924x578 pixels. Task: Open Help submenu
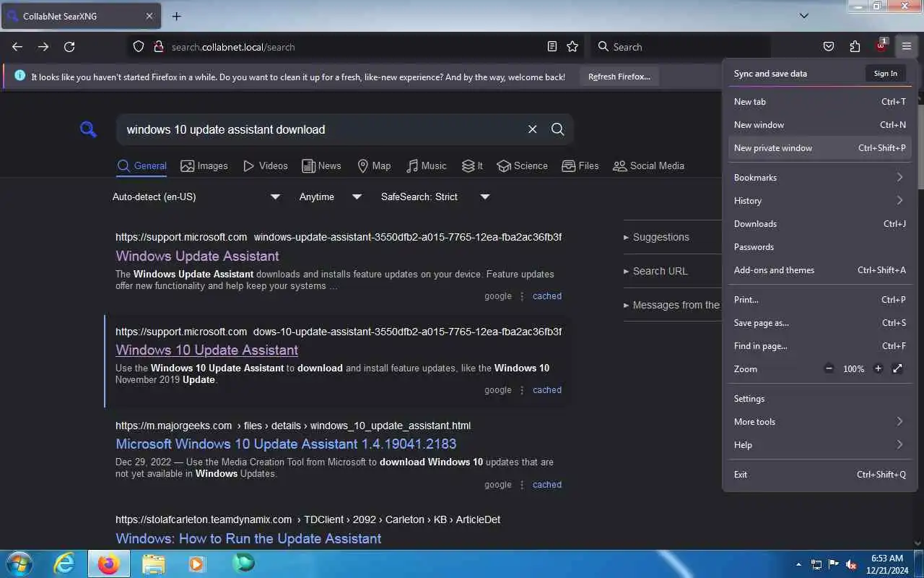click(x=819, y=445)
